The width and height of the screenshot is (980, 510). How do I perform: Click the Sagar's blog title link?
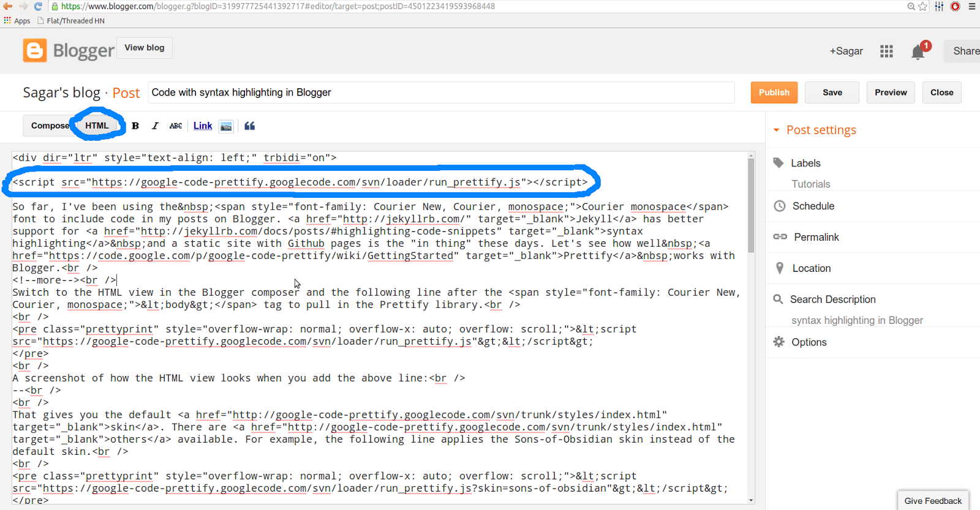pyautogui.click(x=61, y=92)
